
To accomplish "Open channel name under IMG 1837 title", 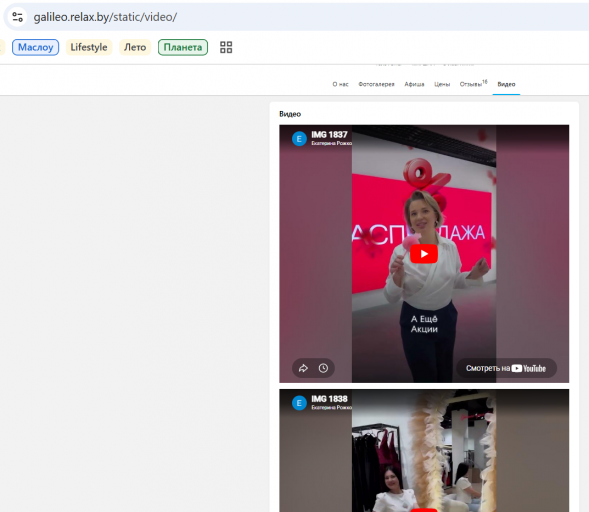I will point(331,143).
